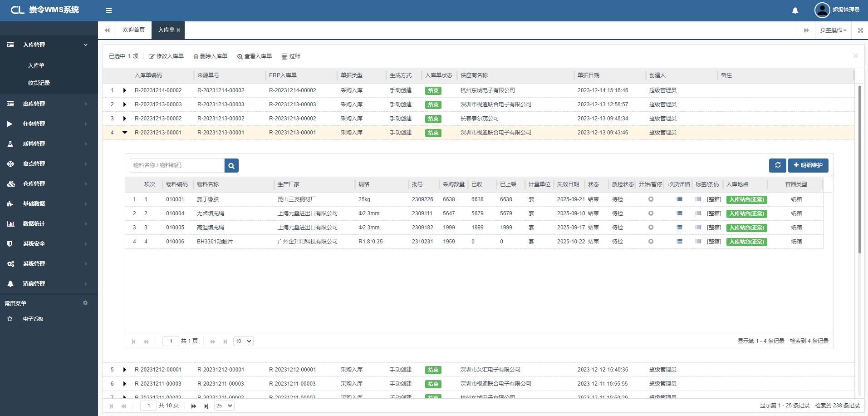This screenshot has width=868, height=416.
Task: Toggle fullscreen expand icon
Action: tap(860, 30)
